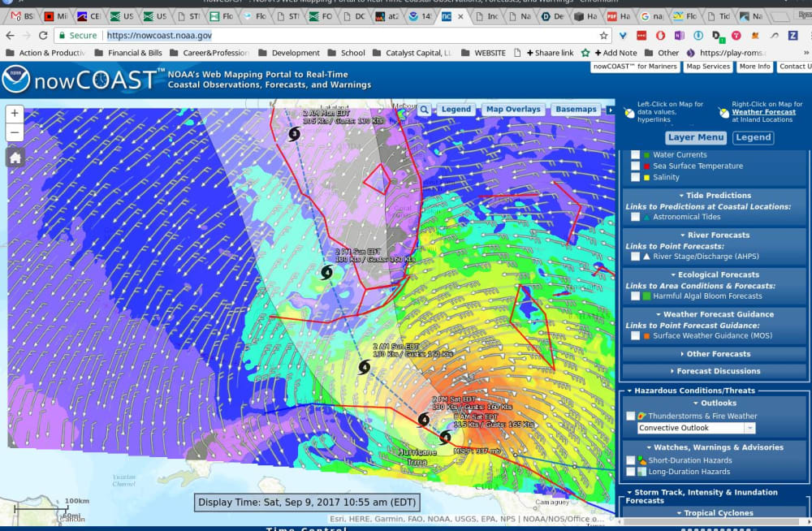Click the hurricane symbol at 2 AM Mon
The width and height of the screenshot is (812, 531).
point(294,134)
